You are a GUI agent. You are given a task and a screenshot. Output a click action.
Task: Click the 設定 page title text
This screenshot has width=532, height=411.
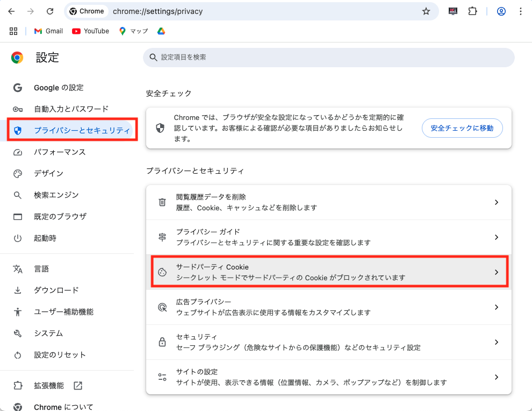click(x=47, y=58)
